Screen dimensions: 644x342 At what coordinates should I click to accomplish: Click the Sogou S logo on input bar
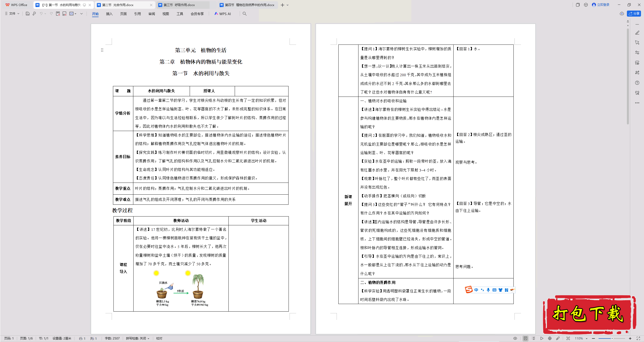469,290
